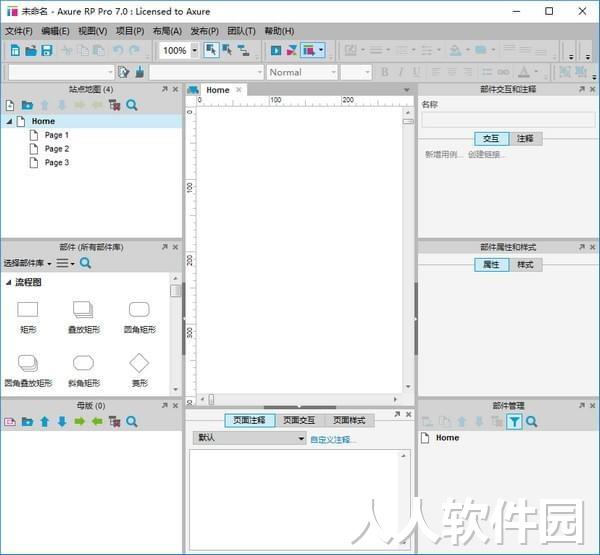Switch to the 交互 interactions tab
The image size is (600, 555).
click(x=491, y=139)
